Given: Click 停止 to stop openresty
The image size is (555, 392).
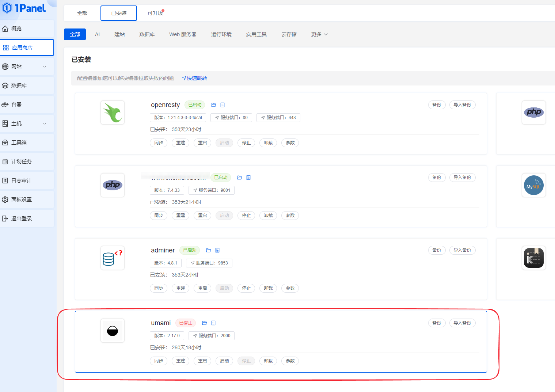Looking at the screenshot, I should point(246,143).
